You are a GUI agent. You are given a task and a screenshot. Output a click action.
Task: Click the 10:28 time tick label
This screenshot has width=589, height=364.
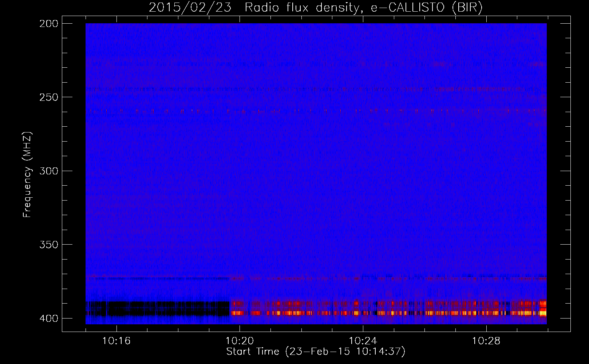(x=486, y=341)
